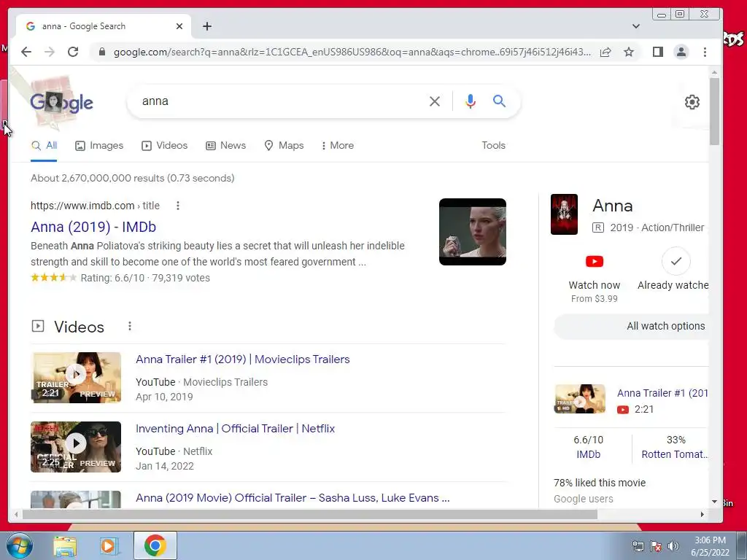Launch Windows Media Player from taskbar

[109, 545]
